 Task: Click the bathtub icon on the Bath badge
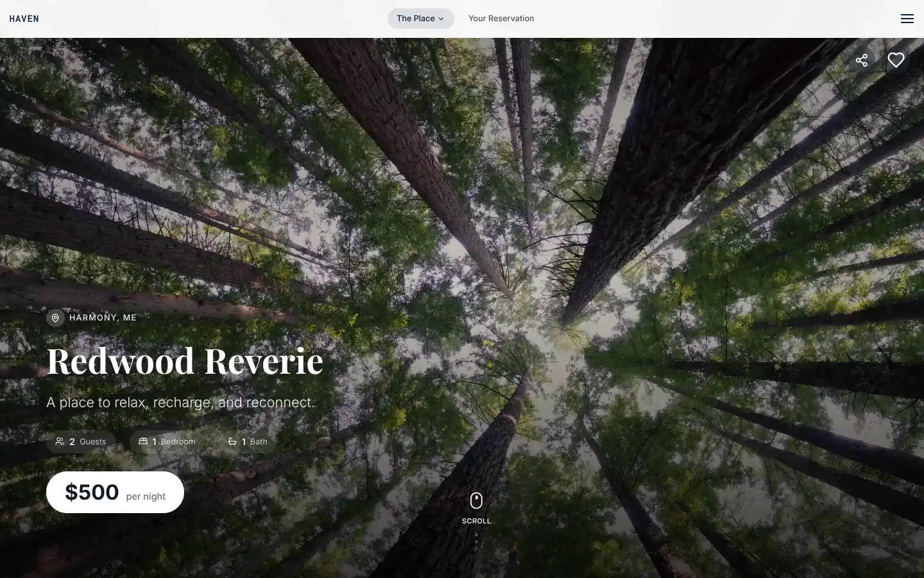click(x=232, y=442)
